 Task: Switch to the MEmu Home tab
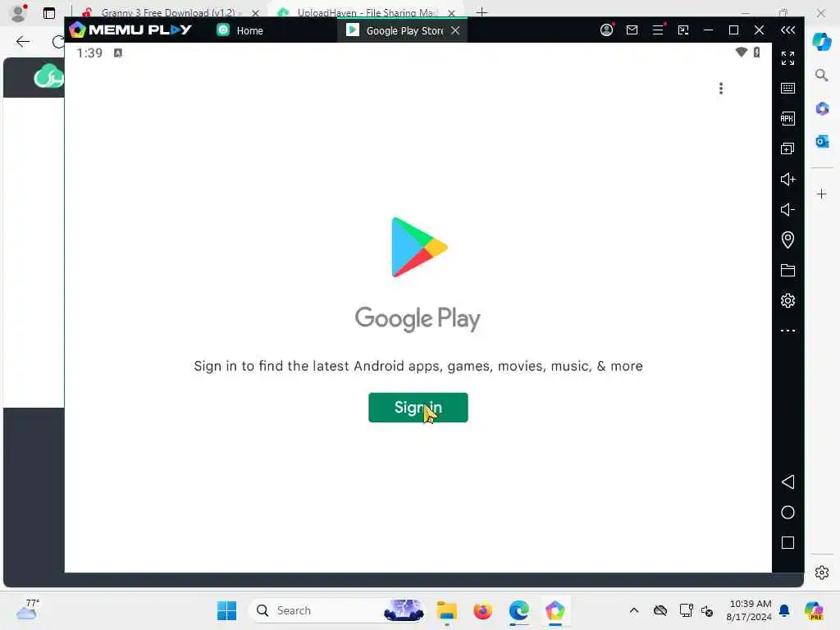point(240,30)
